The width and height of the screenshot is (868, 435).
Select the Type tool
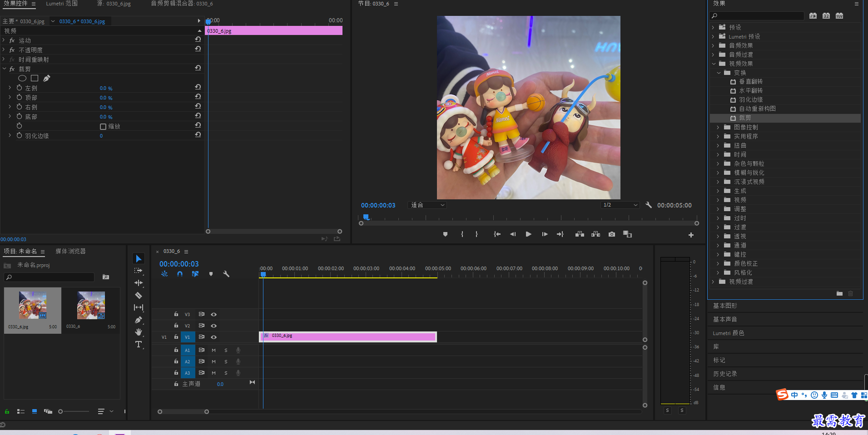point(139,344)
